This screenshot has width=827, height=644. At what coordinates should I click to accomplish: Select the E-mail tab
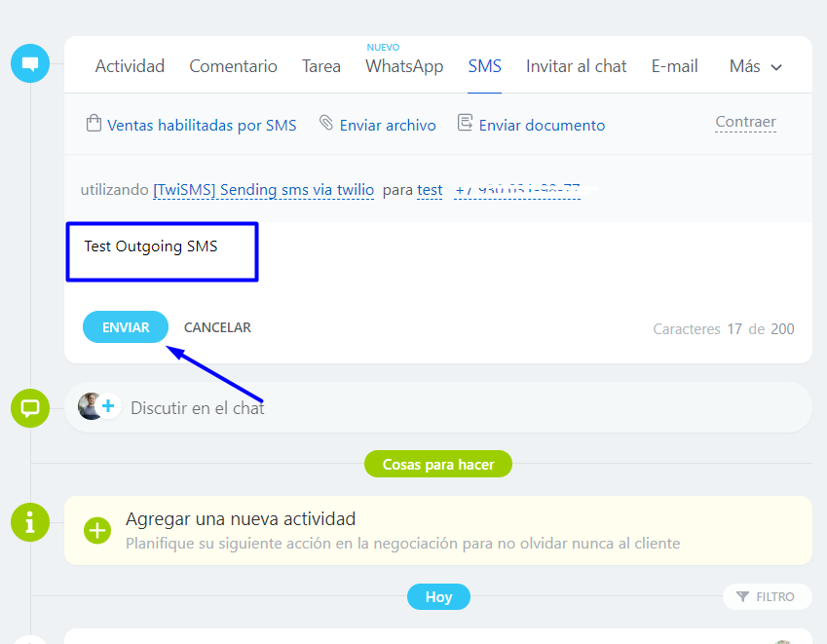(x=674, y=66)
